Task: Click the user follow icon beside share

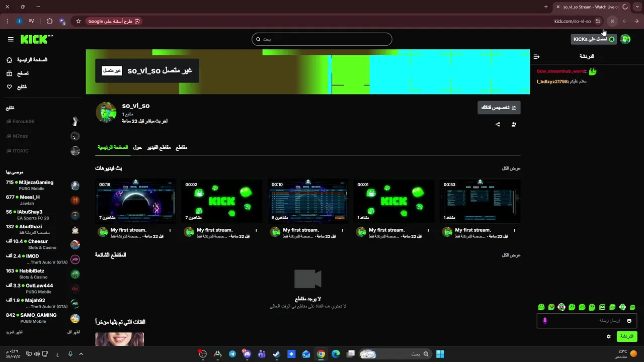Action: pos(514,125)
